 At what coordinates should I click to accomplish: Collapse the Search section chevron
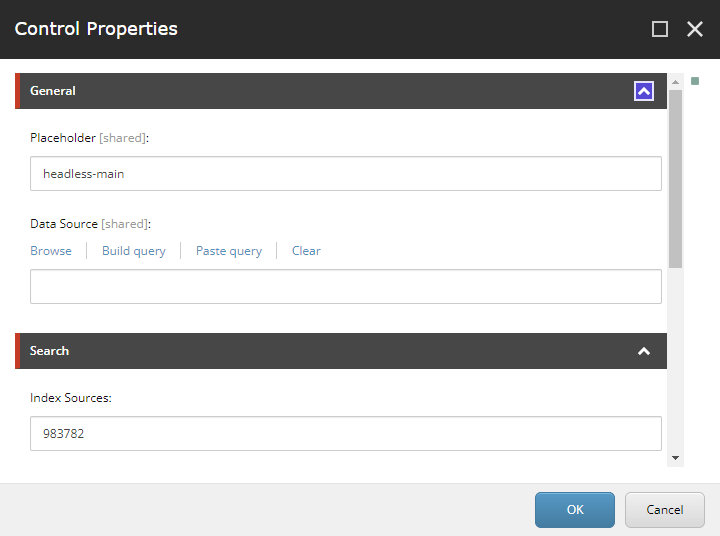point(644,351)
